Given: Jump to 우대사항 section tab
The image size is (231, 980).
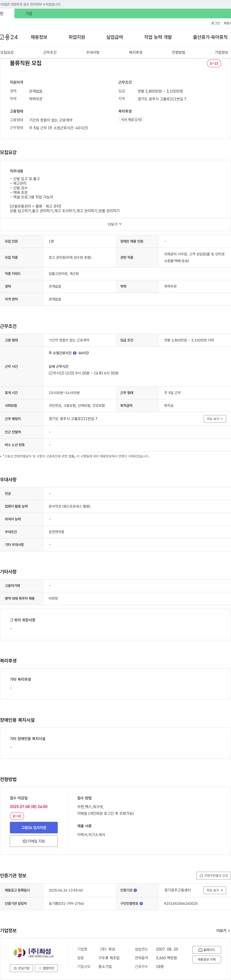Looking at the screenshot, I should (93, 53).
